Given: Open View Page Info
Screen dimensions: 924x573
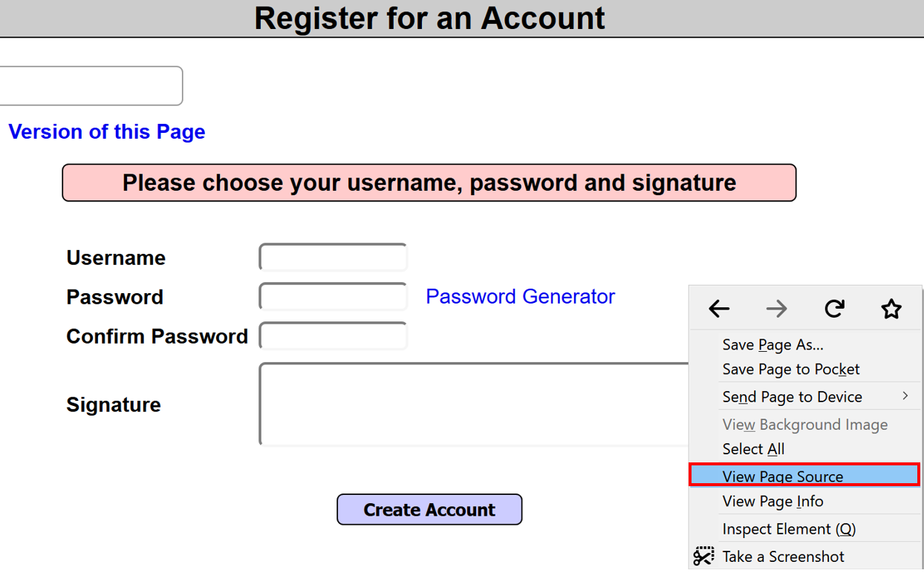Looking at the screenshot, I should (772, 502).
